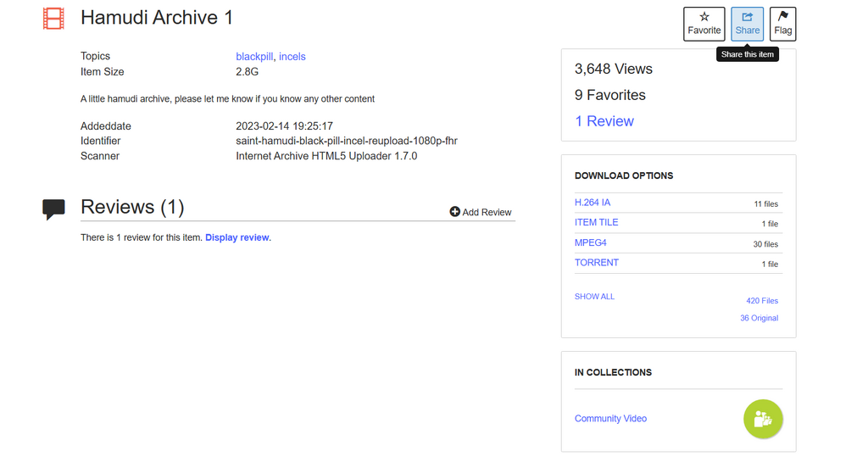Click the 'A little hamudi archive' description
This screenshot has height=462, width=868.
pos(227,99)
